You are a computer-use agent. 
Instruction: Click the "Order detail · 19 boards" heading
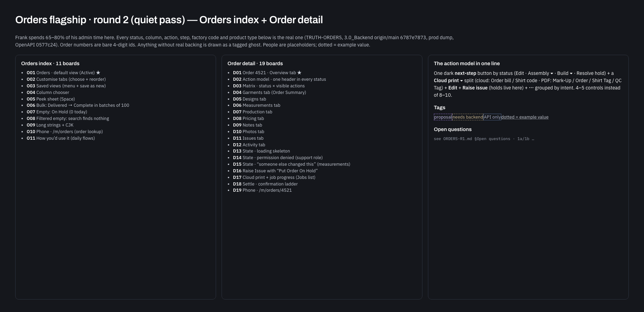(255, 63)
